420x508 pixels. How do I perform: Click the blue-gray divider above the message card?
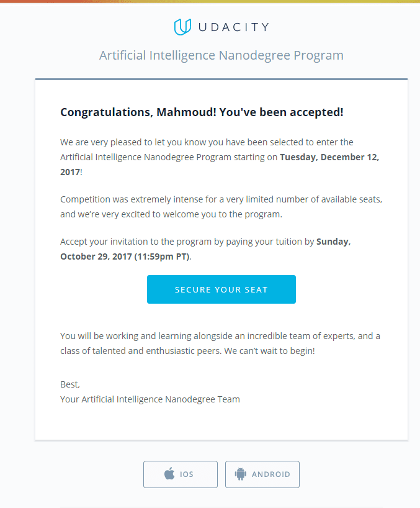pos(221,79)
